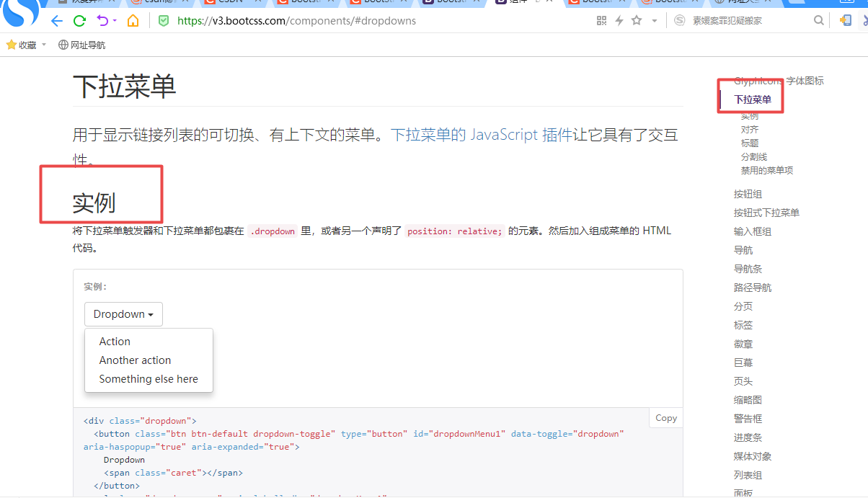
Task: Open the Dropdown button in the example
Action: pos(123,314)
